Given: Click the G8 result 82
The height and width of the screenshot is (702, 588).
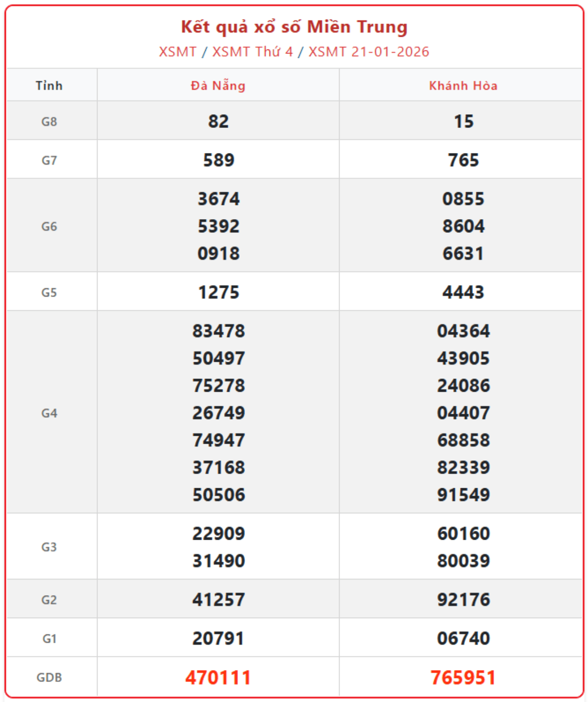Looking at the screenshot, I should 218,121.
